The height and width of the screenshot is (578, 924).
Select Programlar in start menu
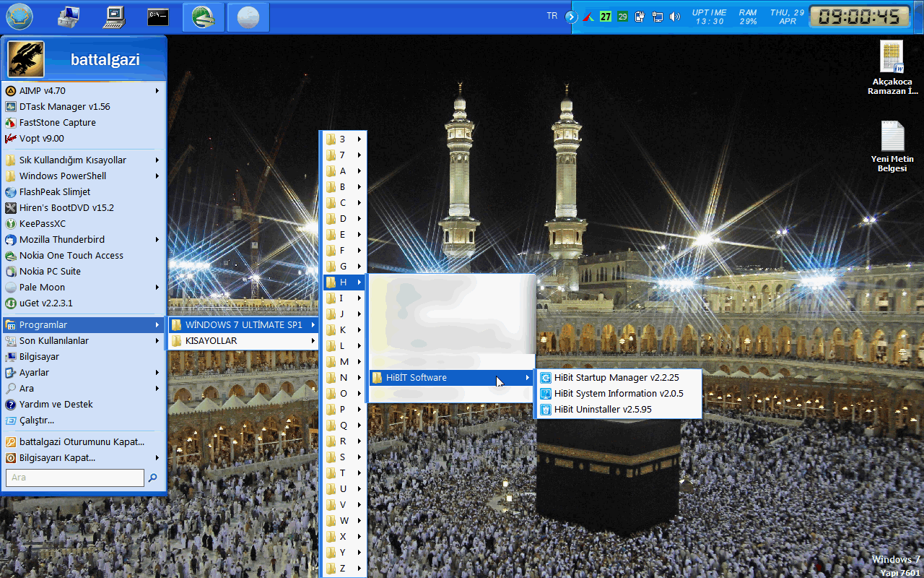(x=84, y=325)
